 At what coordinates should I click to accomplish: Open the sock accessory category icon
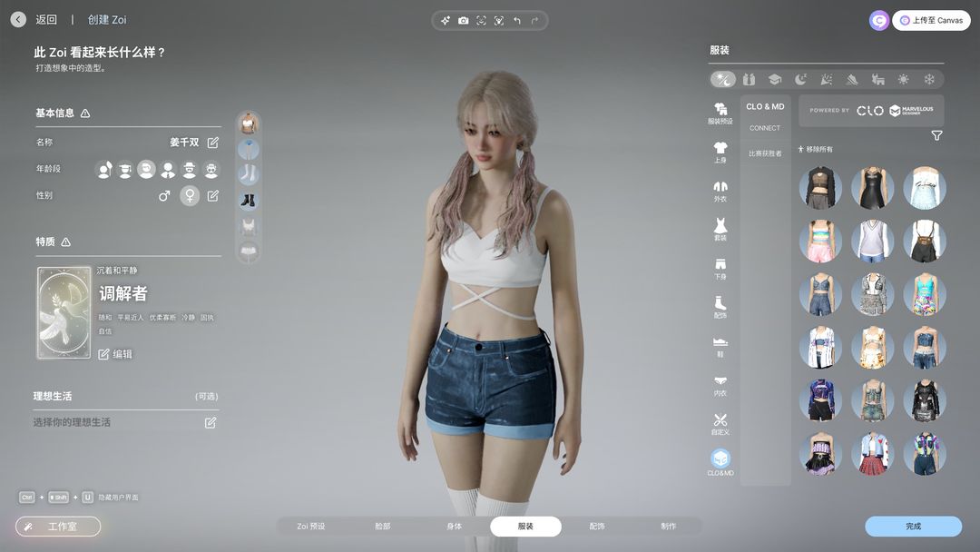[720, 307]
